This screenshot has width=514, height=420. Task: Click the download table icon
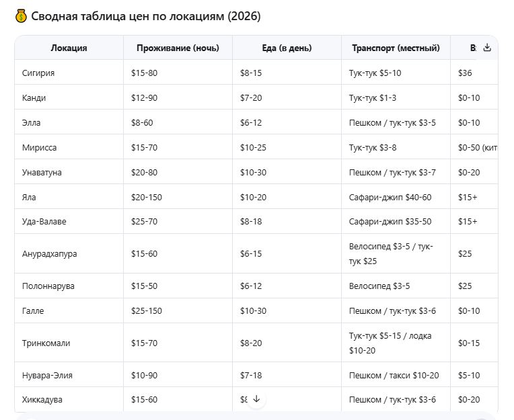[x=487, y=48]
